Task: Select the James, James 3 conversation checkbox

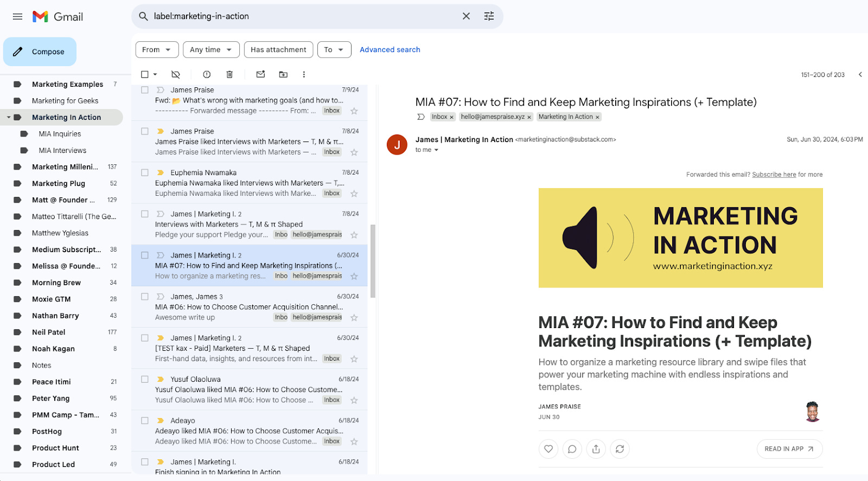Action: (145, 297)
